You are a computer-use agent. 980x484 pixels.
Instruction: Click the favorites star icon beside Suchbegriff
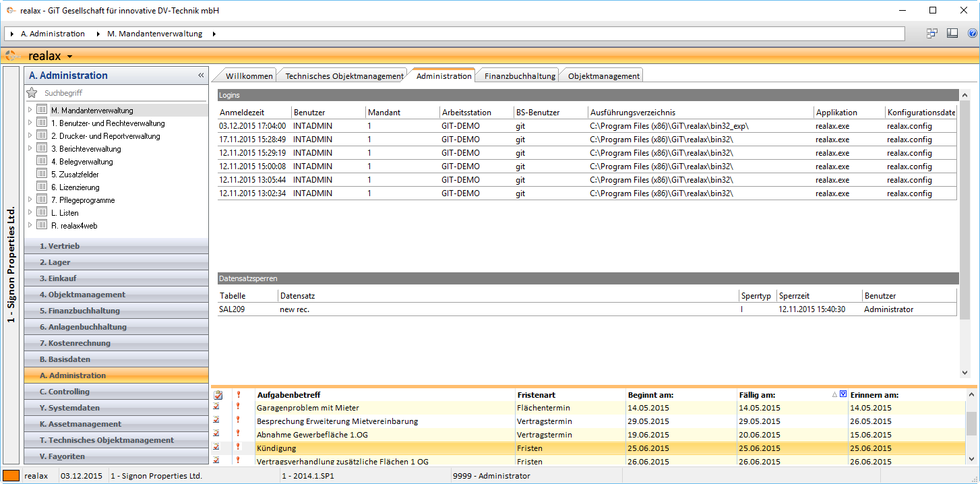(x=32, y=93)
